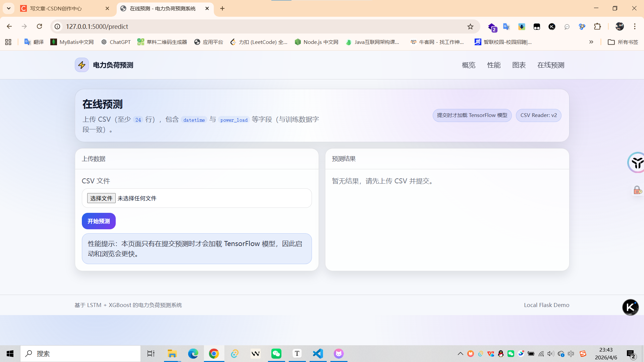Bookmark page with star icon
This screenshot has width=644, height=362.
(x=470, y=26)
